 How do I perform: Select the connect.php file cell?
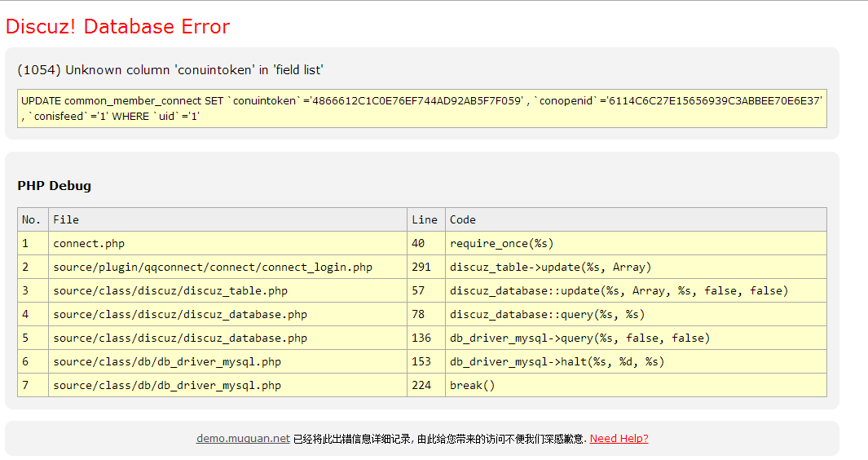(89, 243)
